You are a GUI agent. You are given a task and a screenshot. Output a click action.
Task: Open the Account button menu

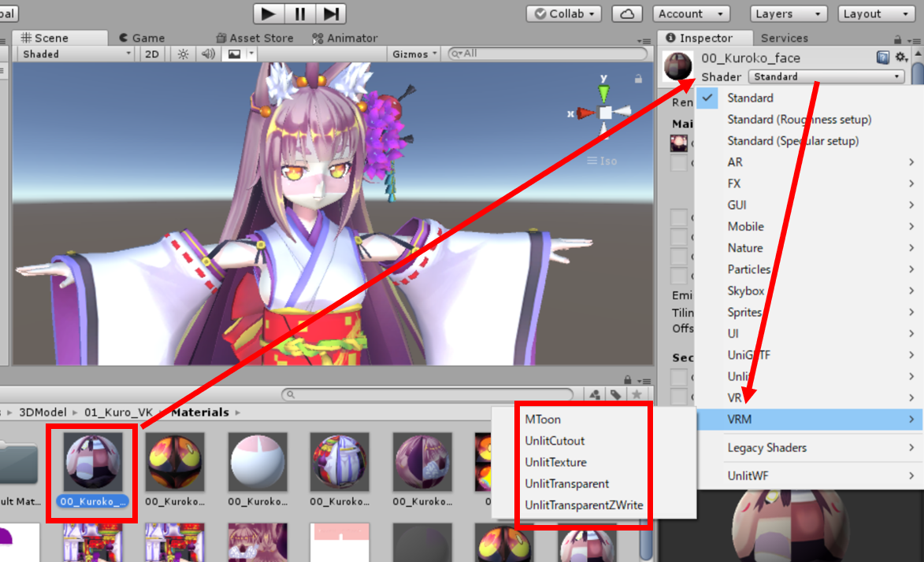(690, 13)
